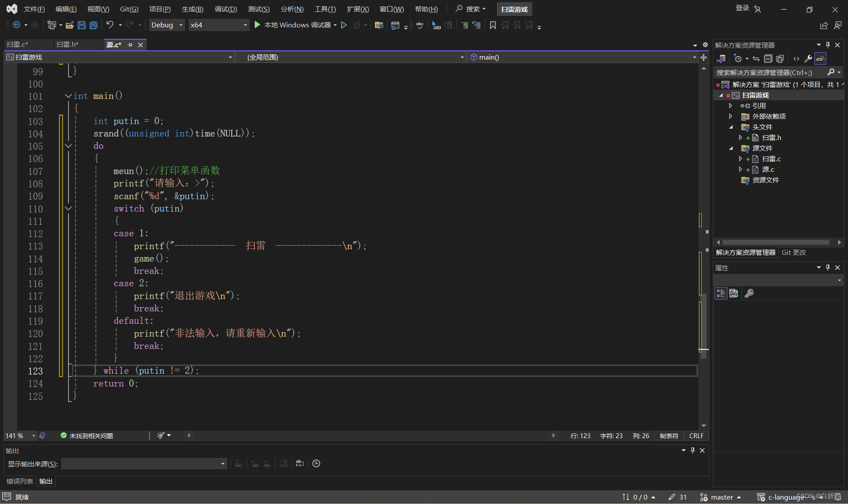848x504 pixels.
Task: Open the 141 % zoom dropdown
Action: (20, 436)
